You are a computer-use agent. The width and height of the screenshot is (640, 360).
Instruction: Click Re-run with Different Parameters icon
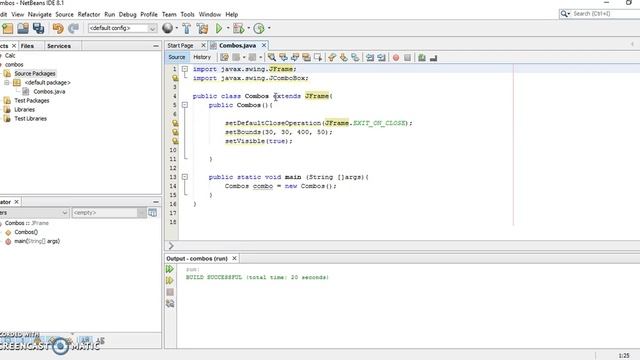(x=170, y=280)
